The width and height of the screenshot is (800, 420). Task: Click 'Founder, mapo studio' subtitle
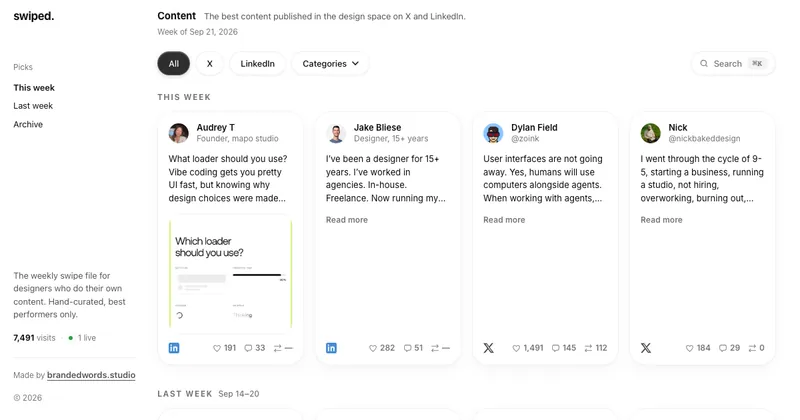point(238,138)
